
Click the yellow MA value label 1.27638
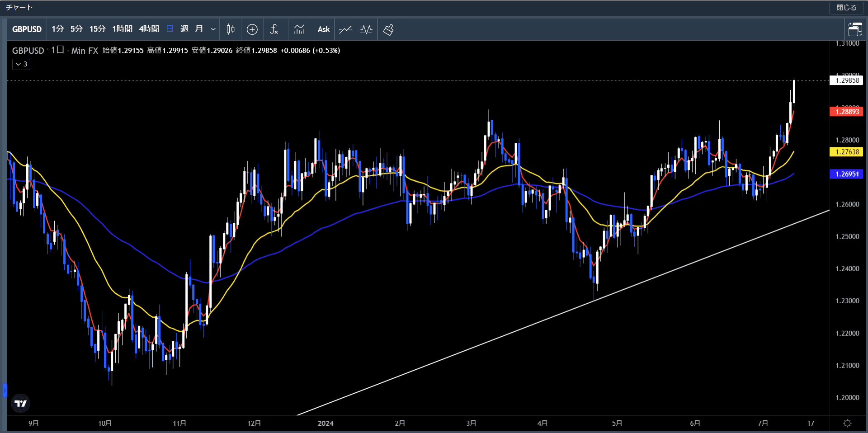846,152
